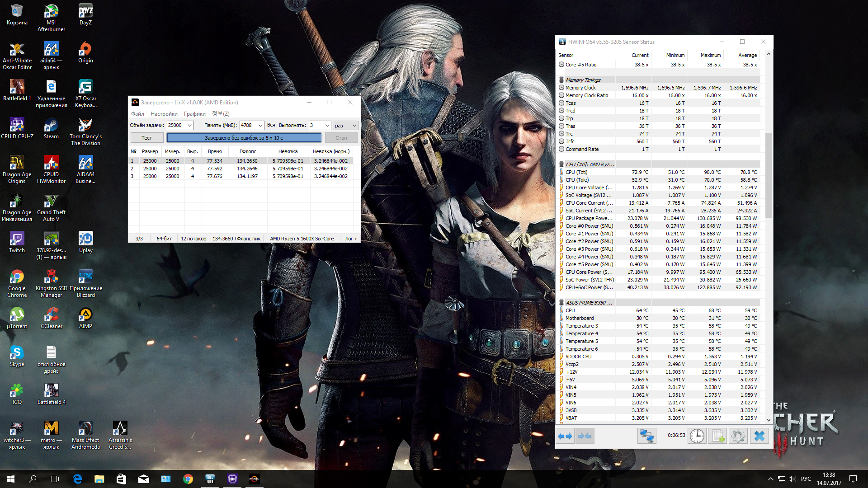Close the sensor window with the blue X

759,436
